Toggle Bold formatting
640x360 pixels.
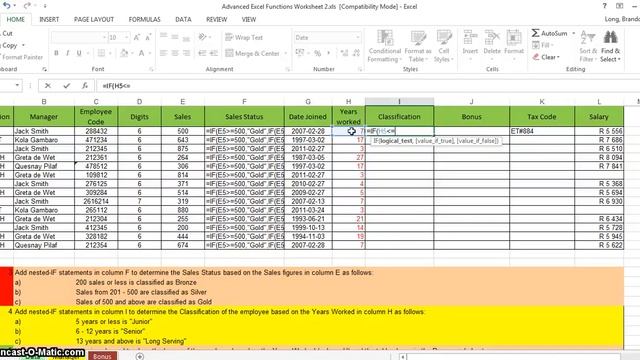[56, 53]
